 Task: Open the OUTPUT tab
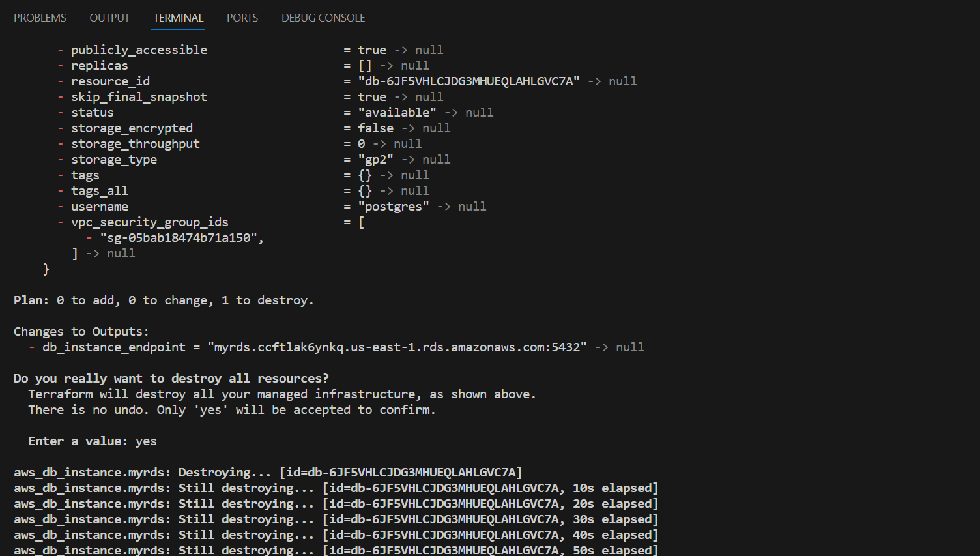click(109, 18)
